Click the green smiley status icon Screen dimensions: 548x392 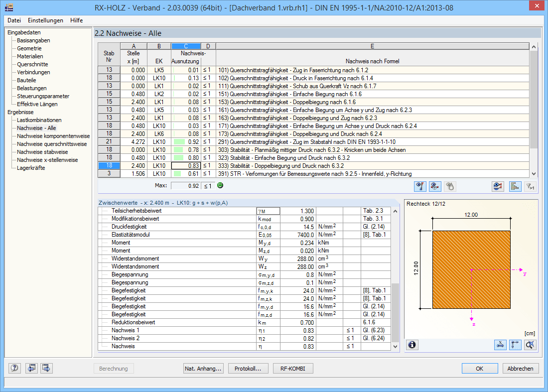(220, 185)
